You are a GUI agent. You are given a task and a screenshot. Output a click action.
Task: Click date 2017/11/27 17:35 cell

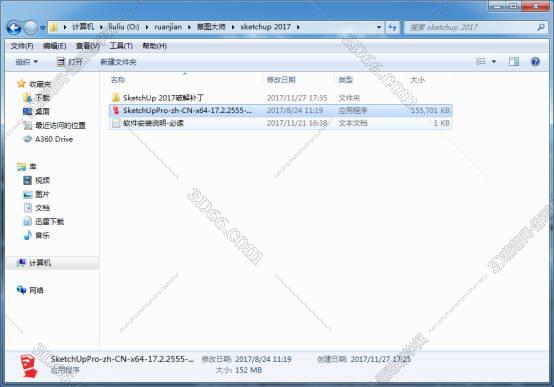(297, 98)
